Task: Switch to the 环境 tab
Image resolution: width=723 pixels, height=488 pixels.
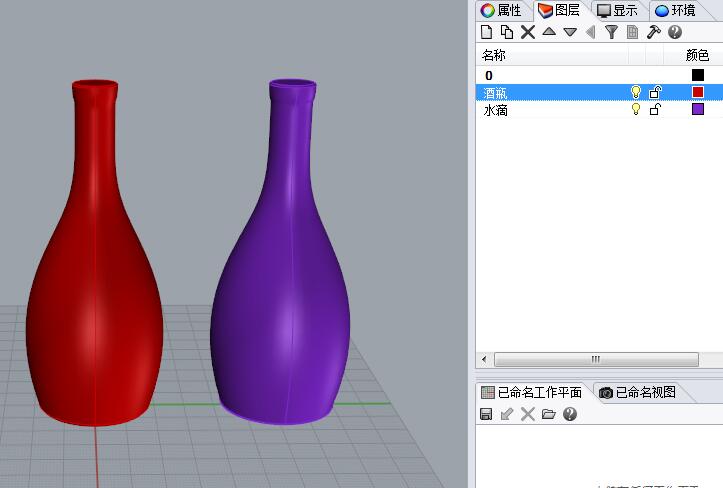Action: [676, 10]
